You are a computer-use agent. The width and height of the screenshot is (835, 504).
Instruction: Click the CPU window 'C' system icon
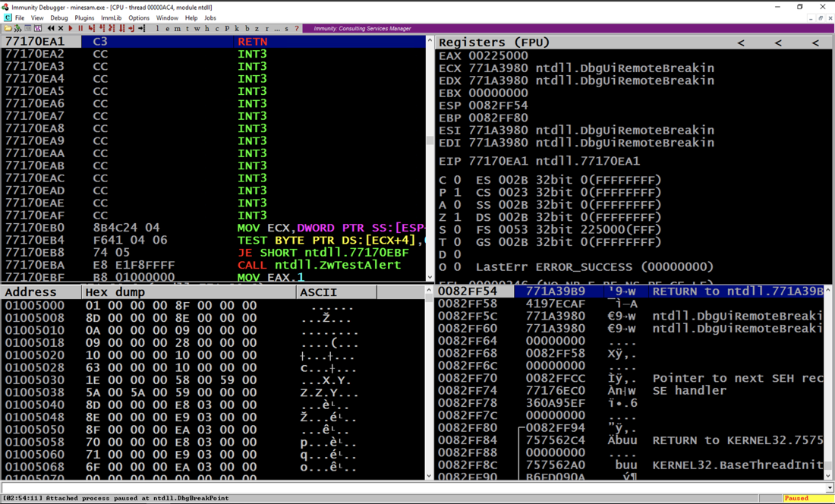(x=8, y=17)
